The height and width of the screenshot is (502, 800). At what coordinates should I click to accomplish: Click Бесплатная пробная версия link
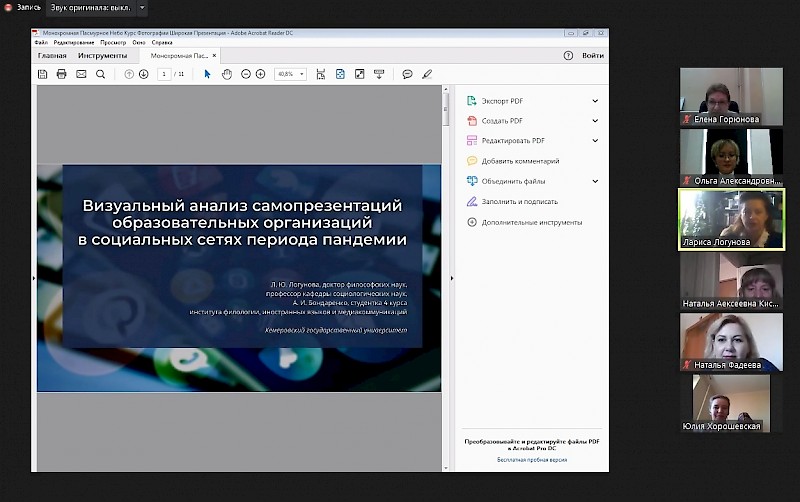[531, 460]
